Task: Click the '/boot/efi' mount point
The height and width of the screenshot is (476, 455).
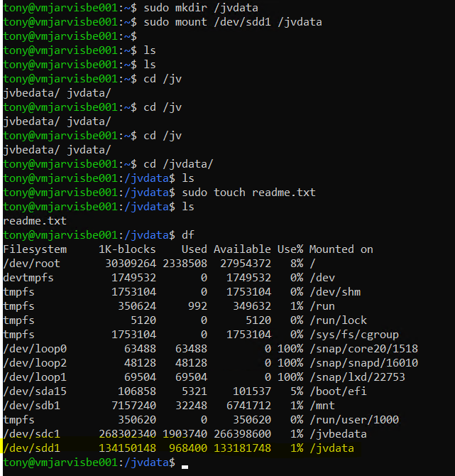Action: (338, 391)
